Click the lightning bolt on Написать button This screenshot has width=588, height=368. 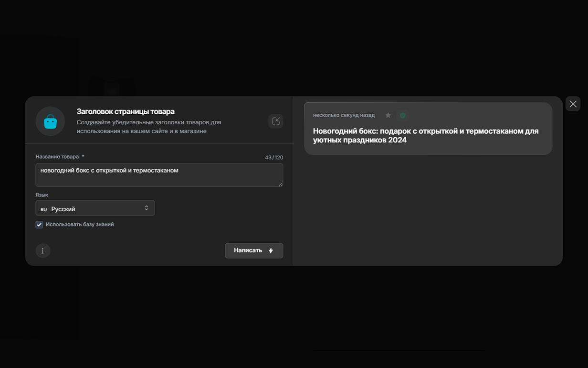pos(271,250)
